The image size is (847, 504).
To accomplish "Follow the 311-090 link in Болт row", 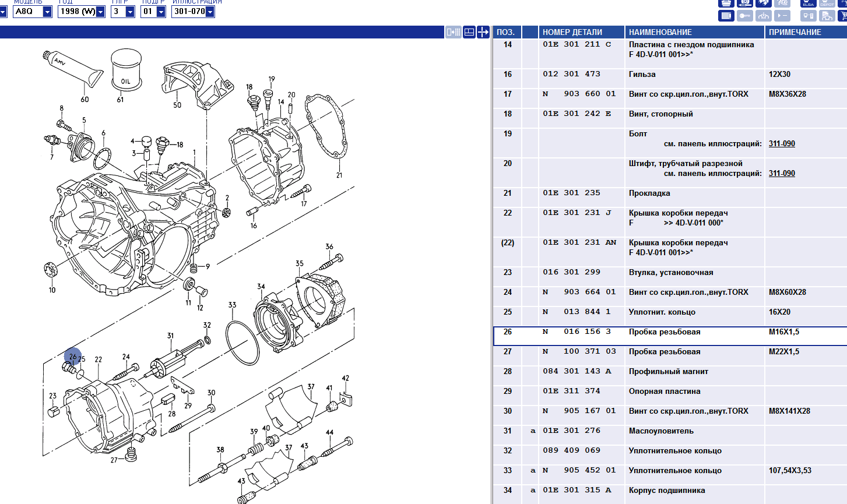I will pyautogui.click(x=782, y=143).
